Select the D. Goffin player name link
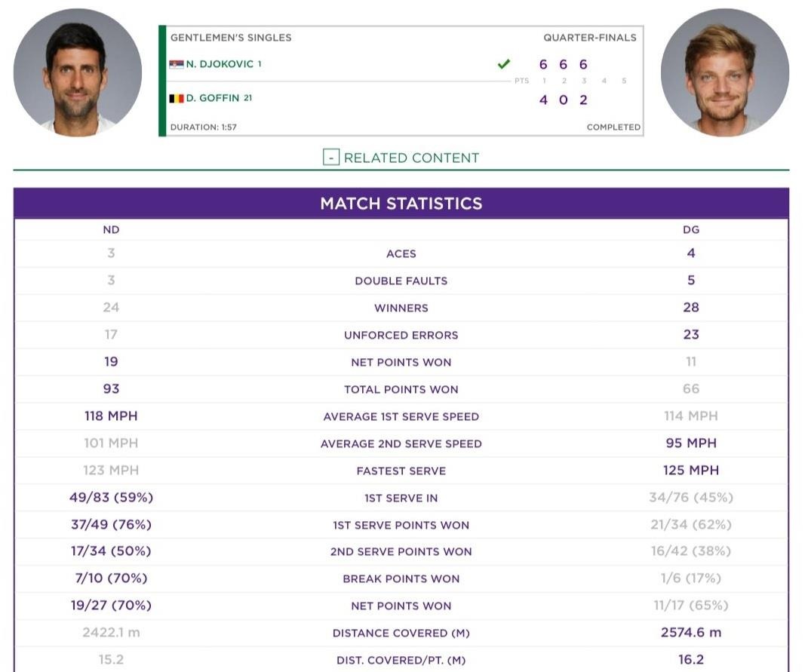This screenshot has width=808, height=672. click(214, 99)
